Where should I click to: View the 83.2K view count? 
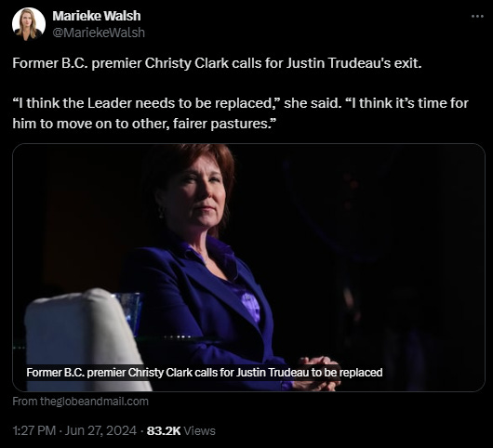tap(164, 430)
